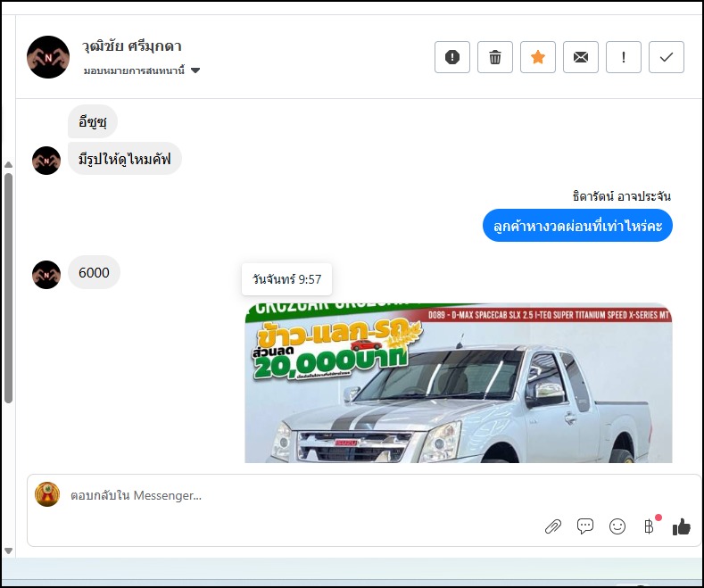Click the vertical scrollbar thumb
This screenshot has height=588, width=704.
coord(9,288)
